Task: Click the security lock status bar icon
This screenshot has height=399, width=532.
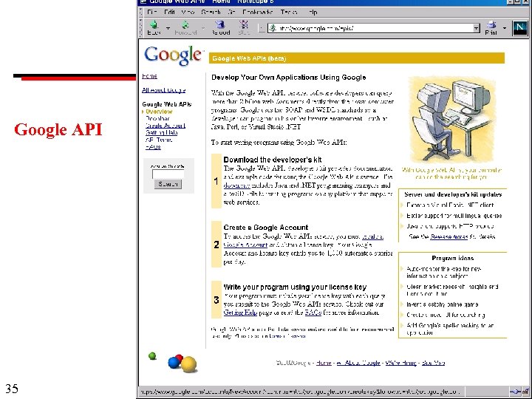Action: [x=526, y=392]
